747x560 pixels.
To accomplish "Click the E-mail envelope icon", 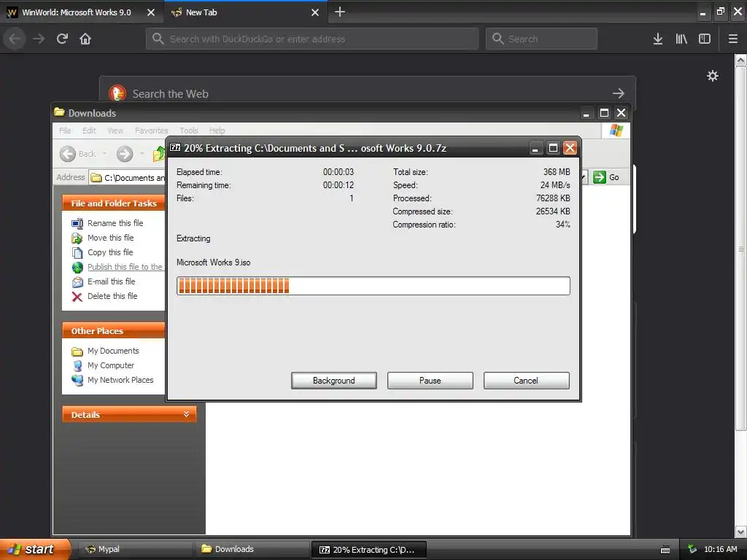I will pyautogui.click(x=77, y=282).
